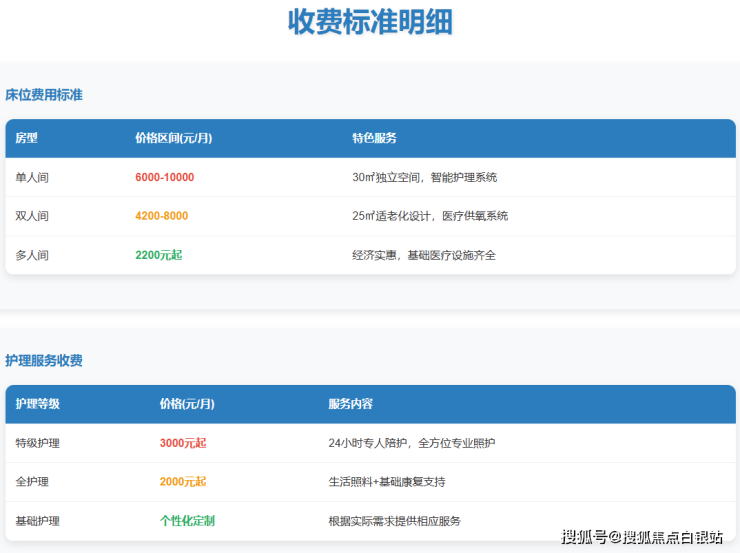Select the 双人间 row label
The width and height of the screenshot is (740, 553).
pyautogui.click(x=32, y=216)
